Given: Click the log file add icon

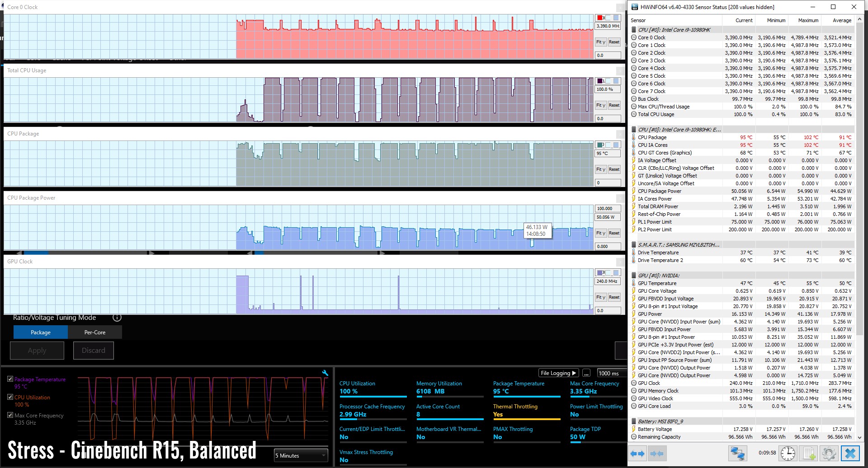Looking at the screenshot, I should tap(809, 453).
